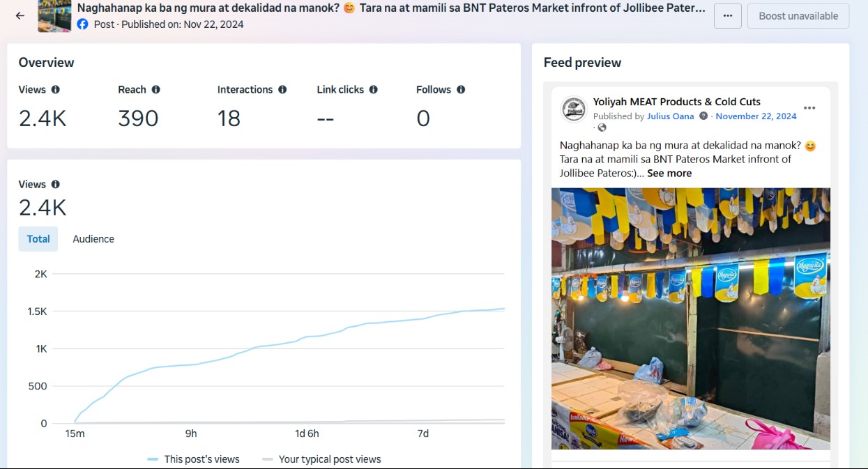868x469 pixels.
Task: Click info icon beside the Views chart title
Action: click(x=56, y=185)
